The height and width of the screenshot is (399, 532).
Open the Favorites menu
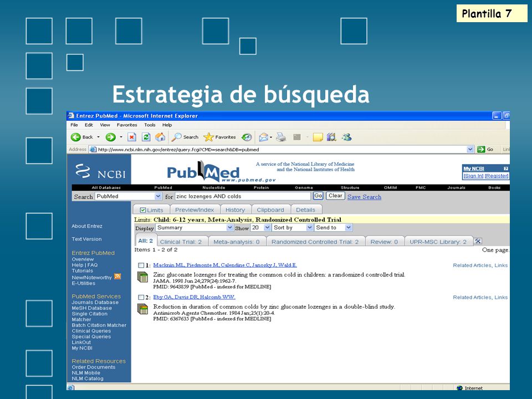coord(127,125)
